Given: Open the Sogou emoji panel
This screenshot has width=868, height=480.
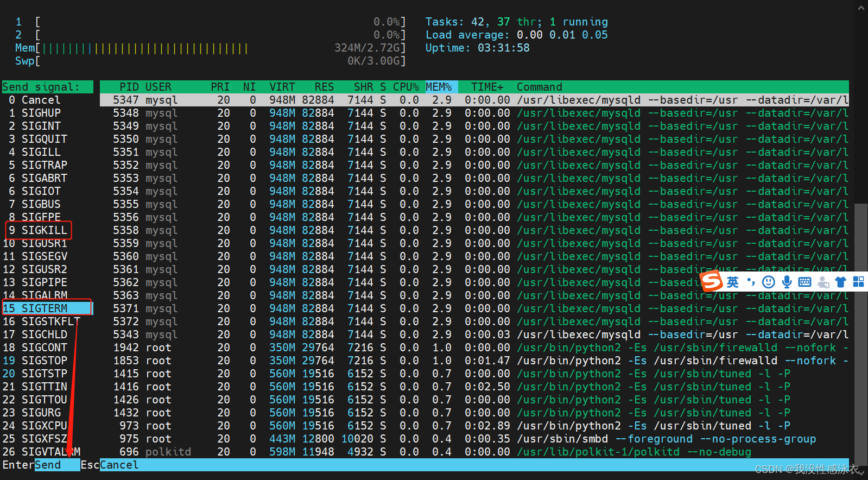Looking at the screenshot, I should click(768, 282).
